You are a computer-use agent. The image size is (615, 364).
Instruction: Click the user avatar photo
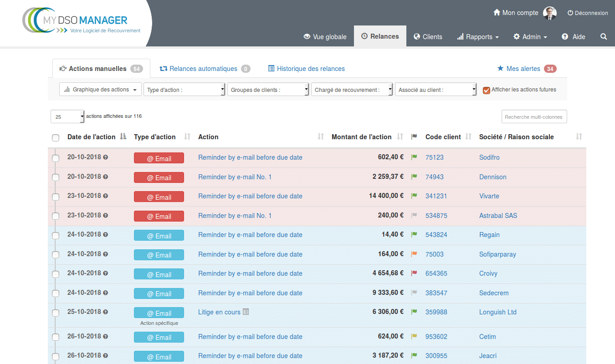point(550,13)
